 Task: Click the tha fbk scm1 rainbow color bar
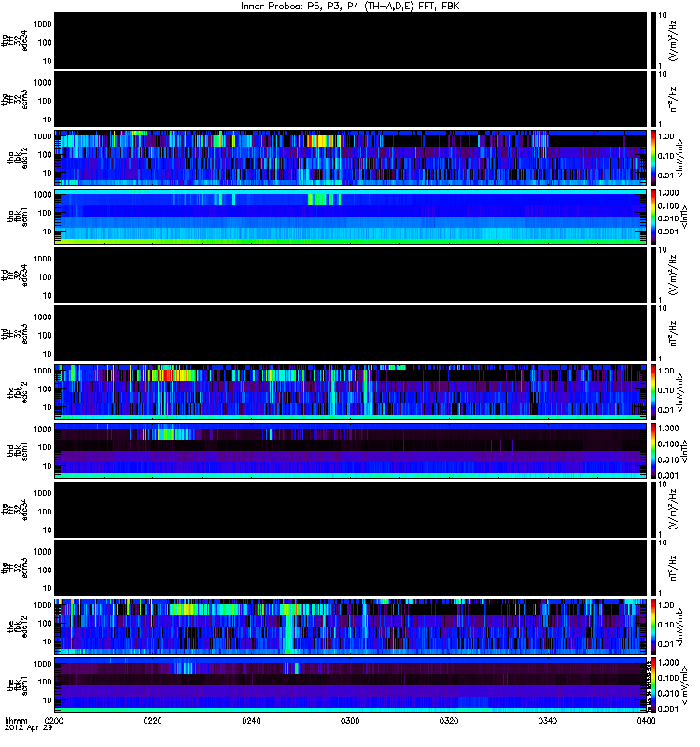(652, 217)
